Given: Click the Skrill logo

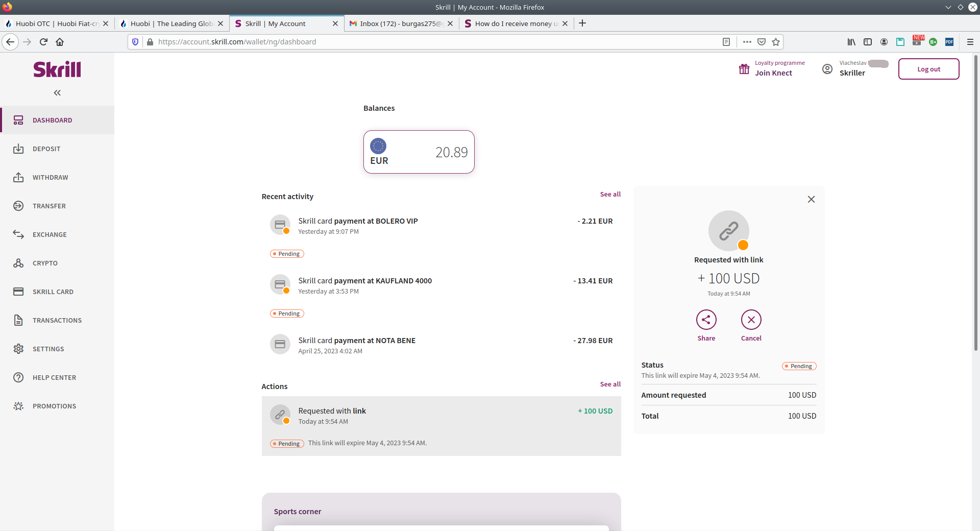Looking at the screenshot, I should [x=57, y=69].
